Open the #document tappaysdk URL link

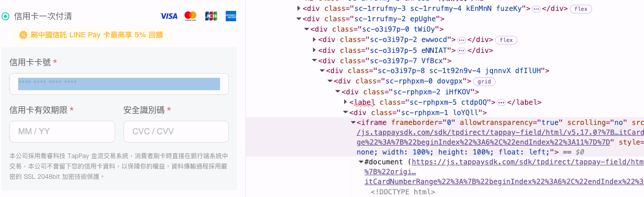click(x=528, y=162)
